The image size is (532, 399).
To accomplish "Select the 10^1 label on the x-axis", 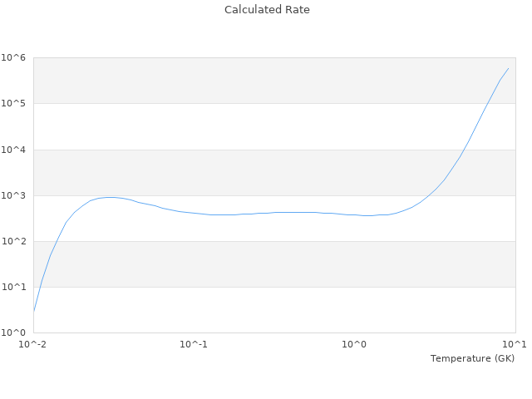I will [514, 344].
